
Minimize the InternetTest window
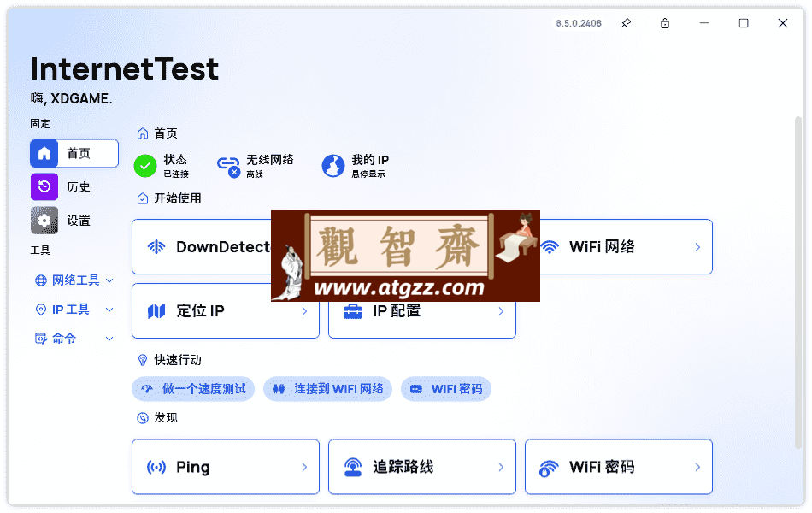(x=704, y=23)
